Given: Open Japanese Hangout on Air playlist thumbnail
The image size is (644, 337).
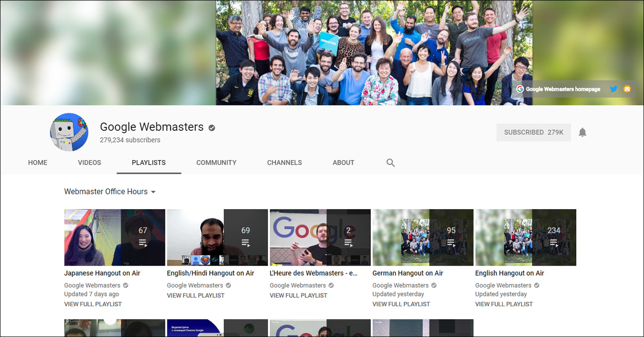Looking at the screenshot, I should pos(114,237).
